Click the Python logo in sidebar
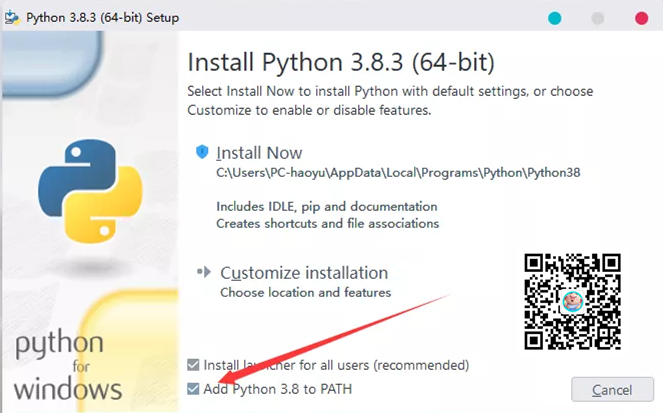 90,191
